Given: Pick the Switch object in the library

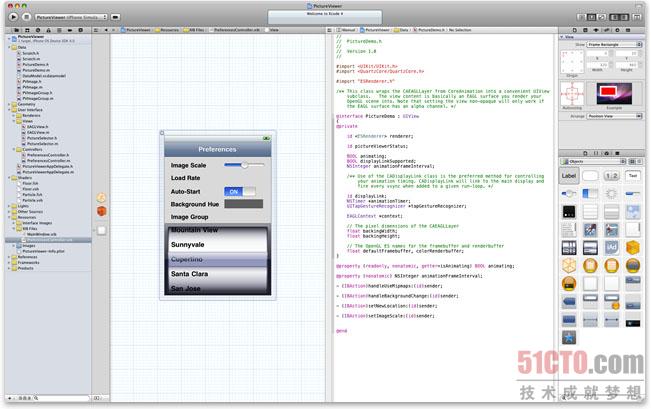Looking at the screenshot, I should coord(590,193).
